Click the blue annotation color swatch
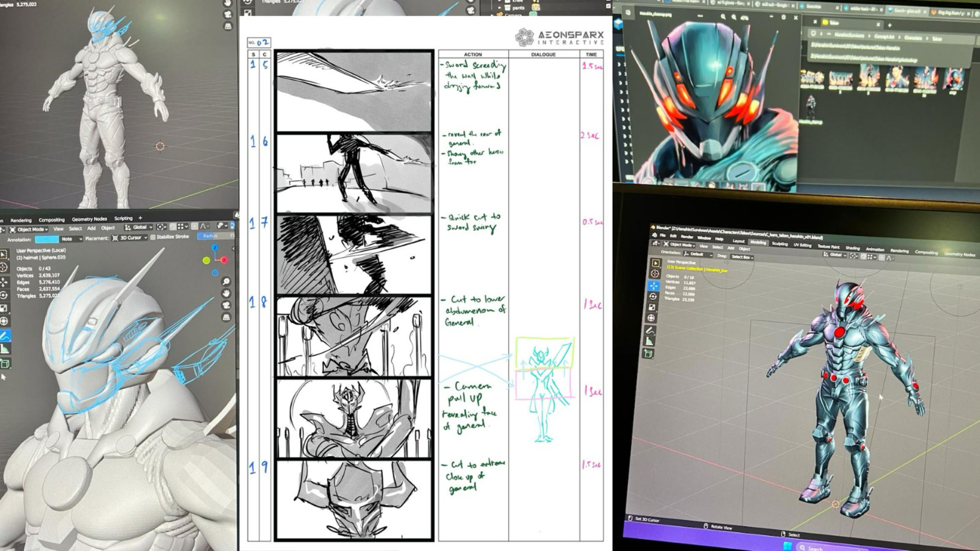This screenshot has width=980, height=551. [47, 239]
